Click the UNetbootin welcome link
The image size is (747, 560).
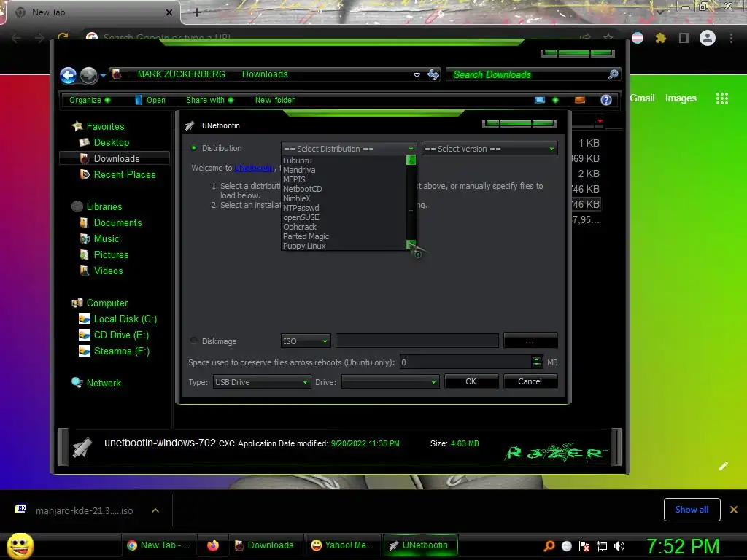point(253,168)
